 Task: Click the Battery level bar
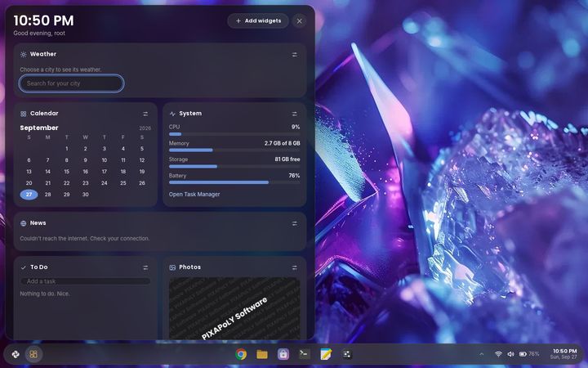234,182
